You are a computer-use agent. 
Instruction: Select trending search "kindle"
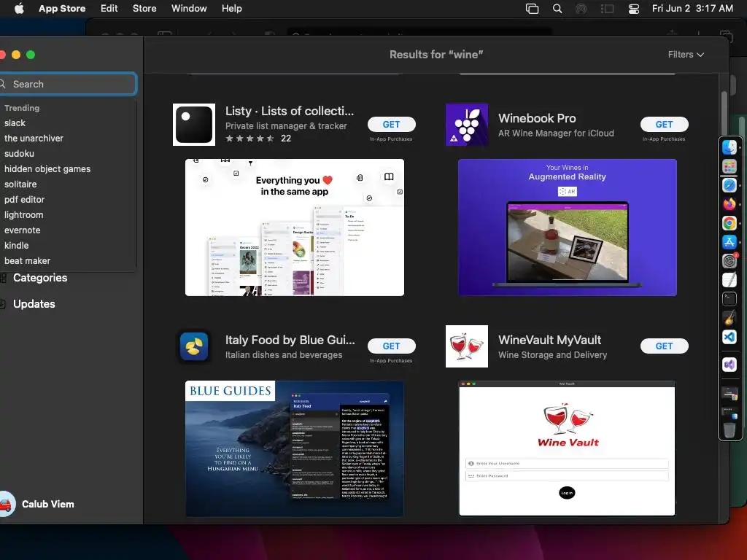(x=17, y=245)
